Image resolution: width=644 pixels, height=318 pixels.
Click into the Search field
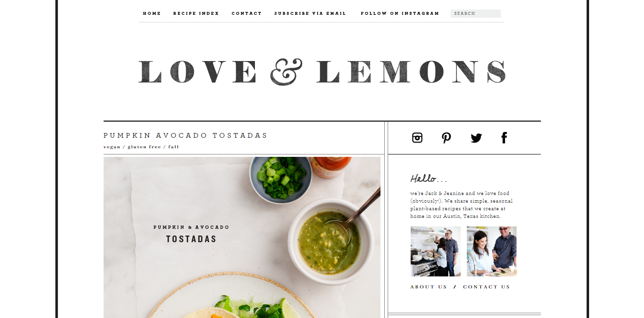(475, 13)
